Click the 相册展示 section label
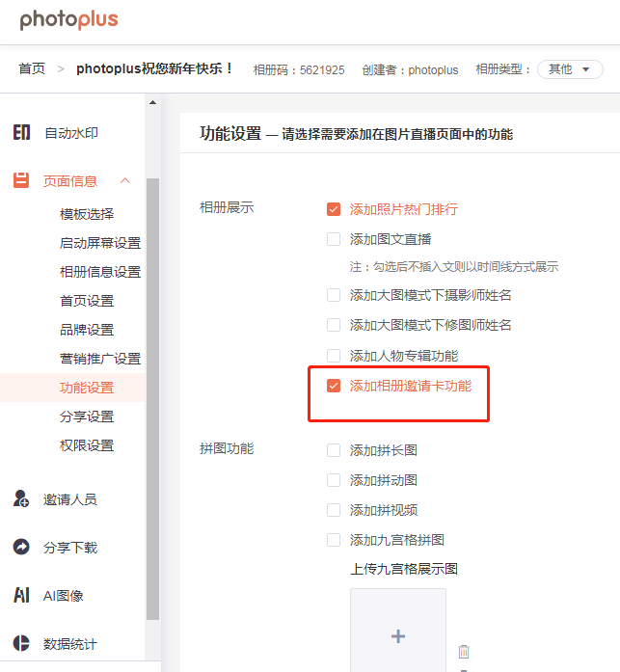Screen dimensions: 620x672 pyautogui.click(x=227, y=207)
